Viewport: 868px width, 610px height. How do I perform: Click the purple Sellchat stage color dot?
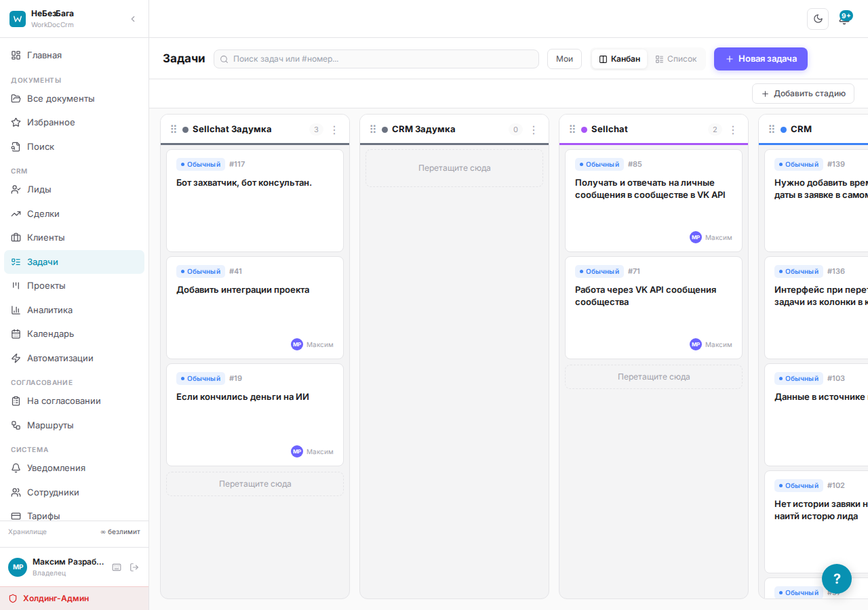click(585, 129)
